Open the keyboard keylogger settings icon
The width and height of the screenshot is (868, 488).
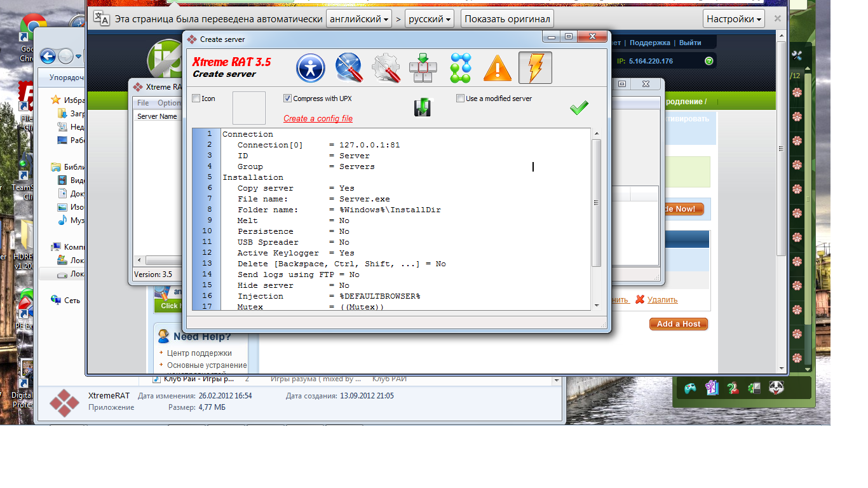point(423,68)
